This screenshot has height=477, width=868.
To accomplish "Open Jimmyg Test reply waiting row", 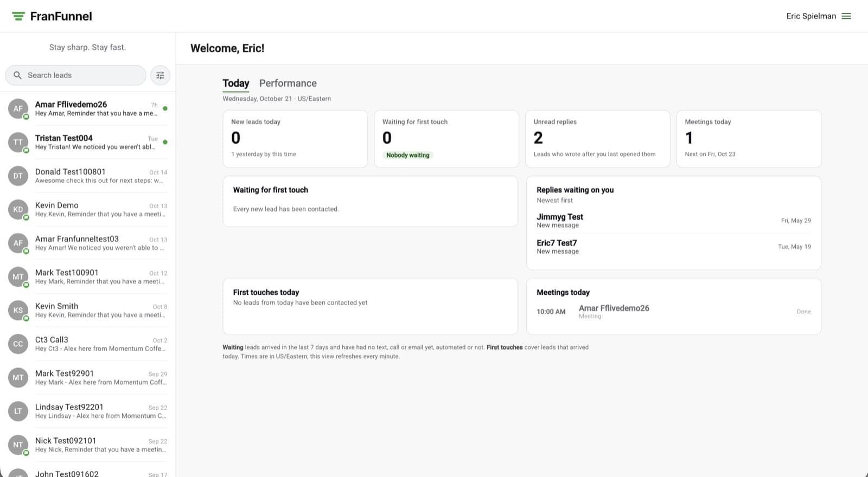I will 673,221.
